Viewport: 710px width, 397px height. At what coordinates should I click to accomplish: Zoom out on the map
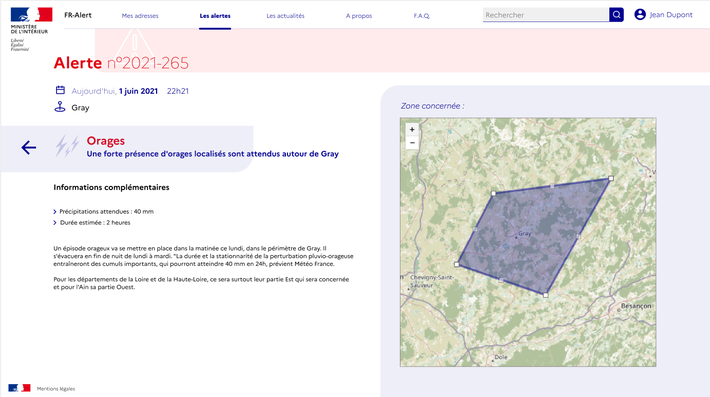click(412, 143)
